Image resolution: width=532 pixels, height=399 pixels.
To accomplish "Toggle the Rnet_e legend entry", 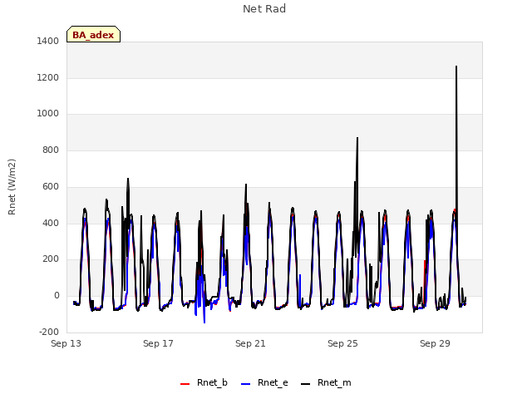I will click(x=264, y=383).
